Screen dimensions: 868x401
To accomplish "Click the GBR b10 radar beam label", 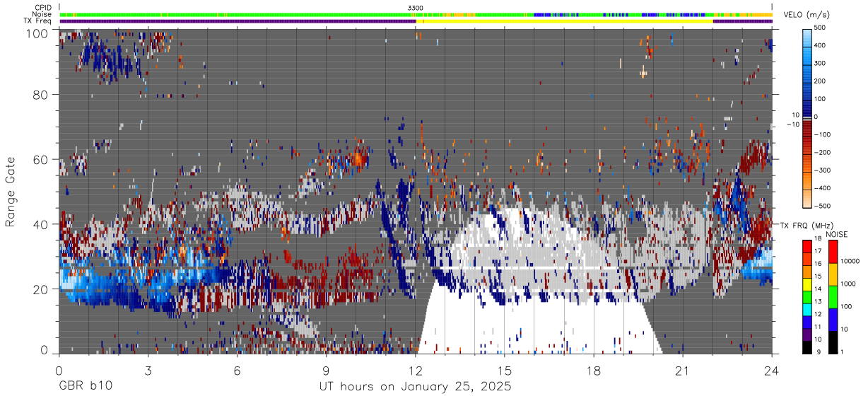I will click(85, 387).
